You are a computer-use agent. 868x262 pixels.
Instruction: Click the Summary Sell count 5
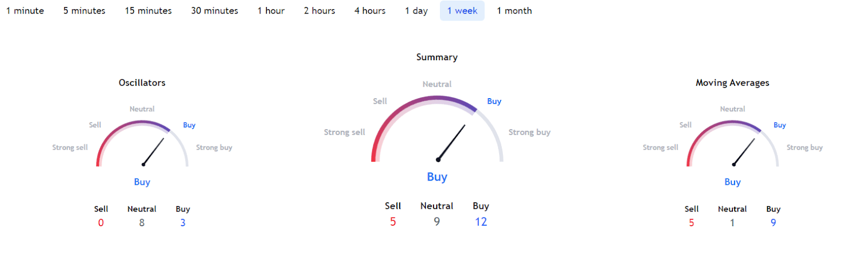coord(393,221)
